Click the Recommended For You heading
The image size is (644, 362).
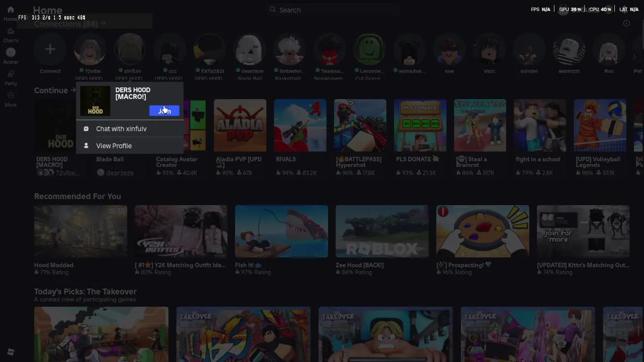pyautogui.click(x=77, y=196)
